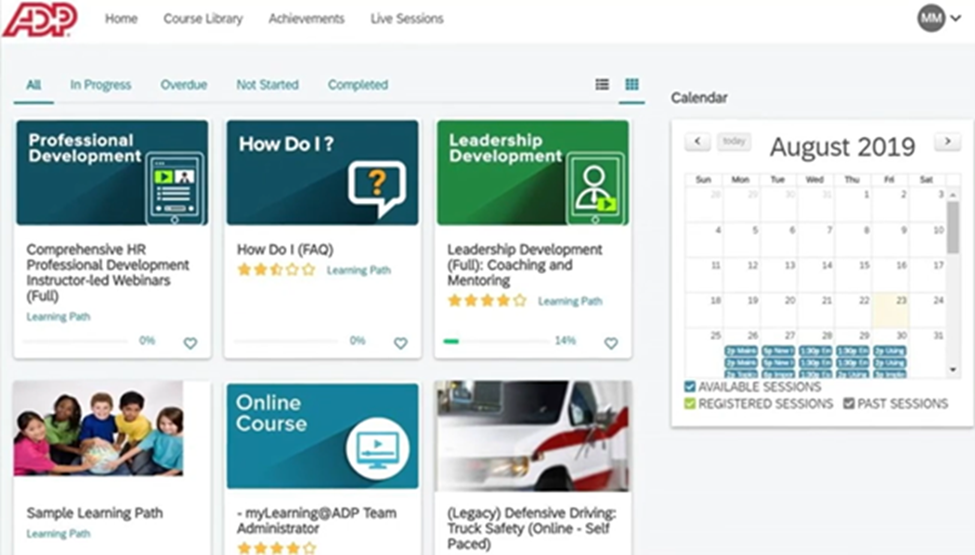Screen dimensions: 975x555
Task: Open (Legacy) Defensive Driving: Truck Safety title
Action: pos(532,528)
